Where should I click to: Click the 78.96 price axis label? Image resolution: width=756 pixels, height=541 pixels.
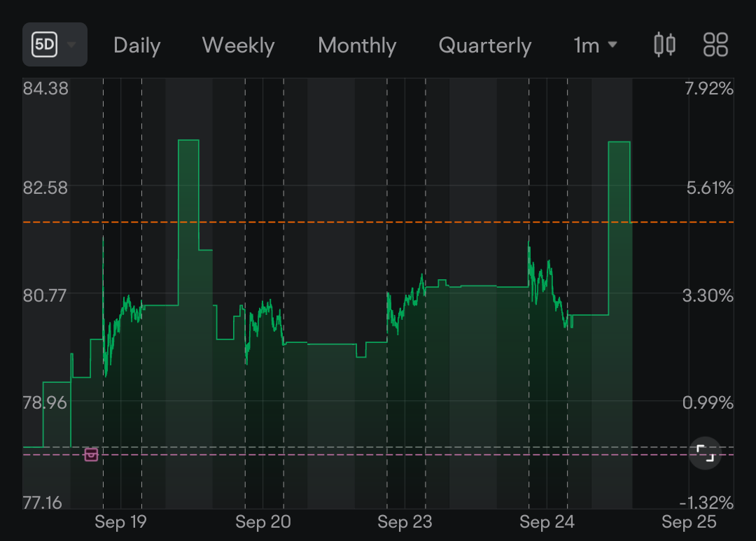click(45, 402)
